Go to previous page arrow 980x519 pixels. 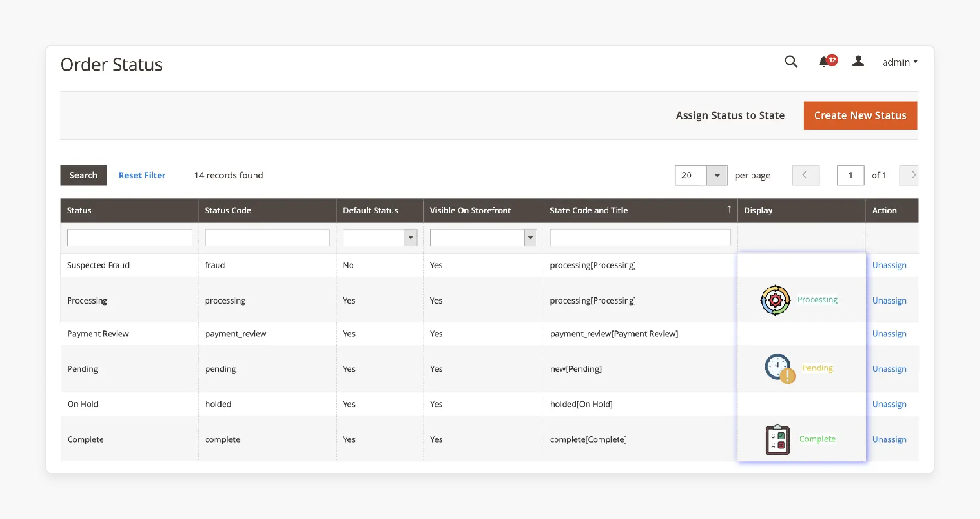pos(805,176)
